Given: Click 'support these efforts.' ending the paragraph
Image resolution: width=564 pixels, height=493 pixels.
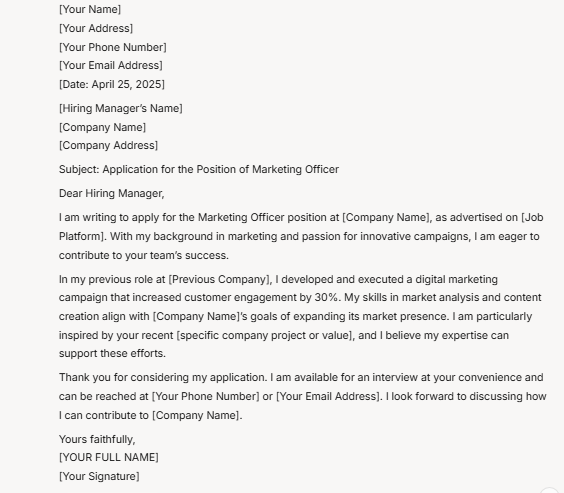Looking at the screenshot, I should pos(112,353).
